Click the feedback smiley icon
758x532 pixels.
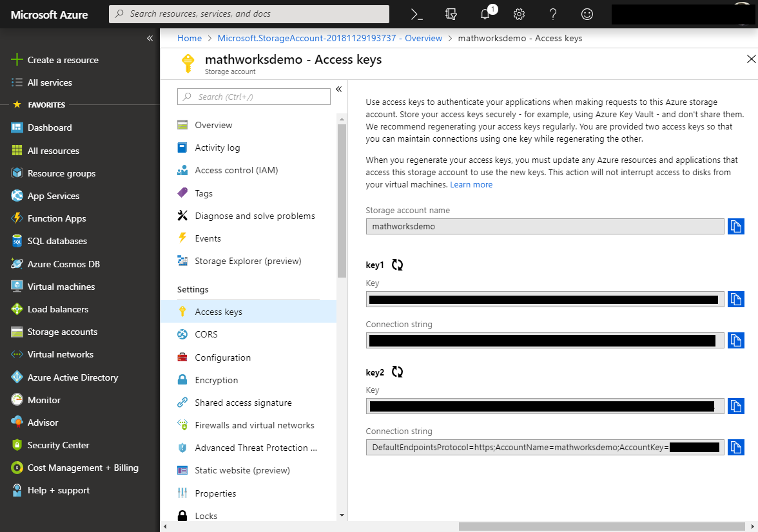(587, 14)
